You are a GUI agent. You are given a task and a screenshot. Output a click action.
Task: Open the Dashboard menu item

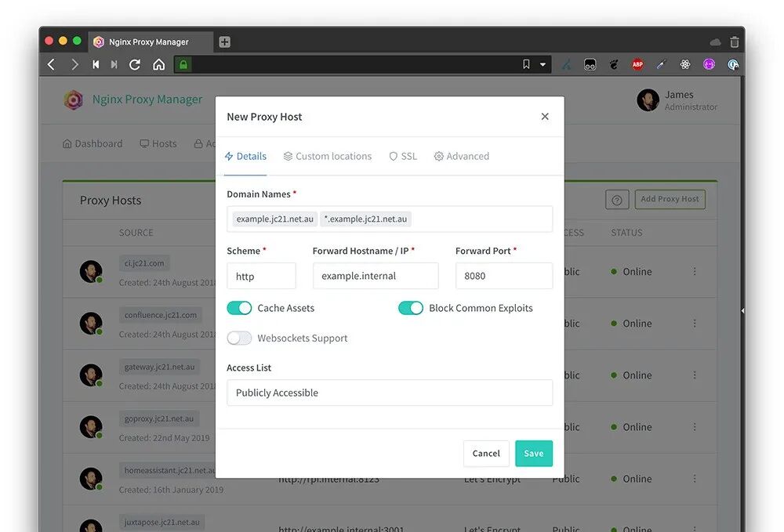click(x=93, y=144)
